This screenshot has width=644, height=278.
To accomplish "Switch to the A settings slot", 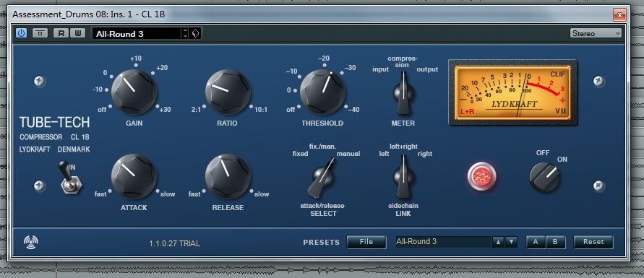I will tap(536, 242).
